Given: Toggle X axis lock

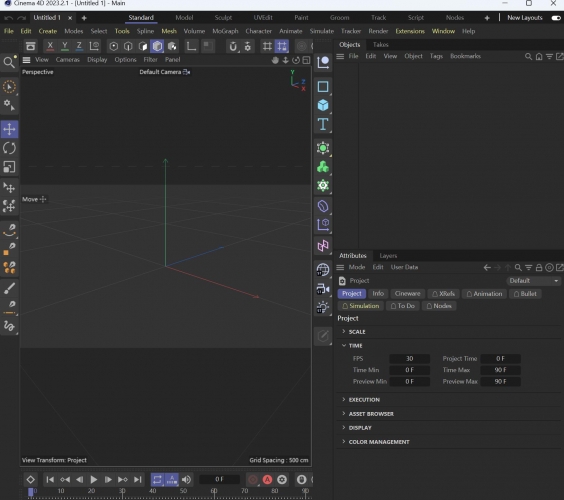Looking at the screenshot, I should (x=50, y=46).
